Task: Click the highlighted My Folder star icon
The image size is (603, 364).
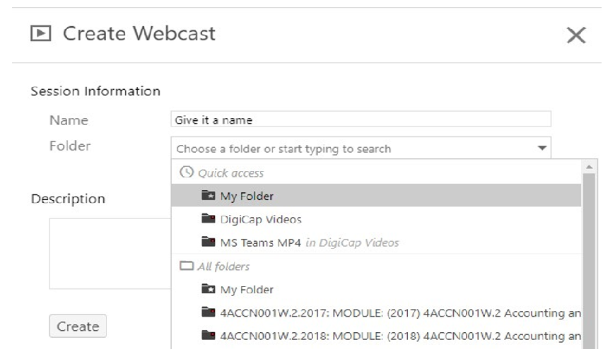Action: (x=209, y=195)
